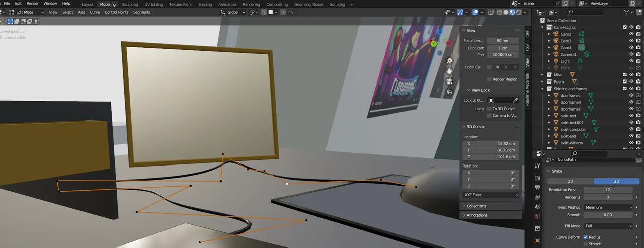Viewport: 644px width, 248px height.
Task: Select Cam4 camera data icon in outliner
Action: [x=581, y=47]
